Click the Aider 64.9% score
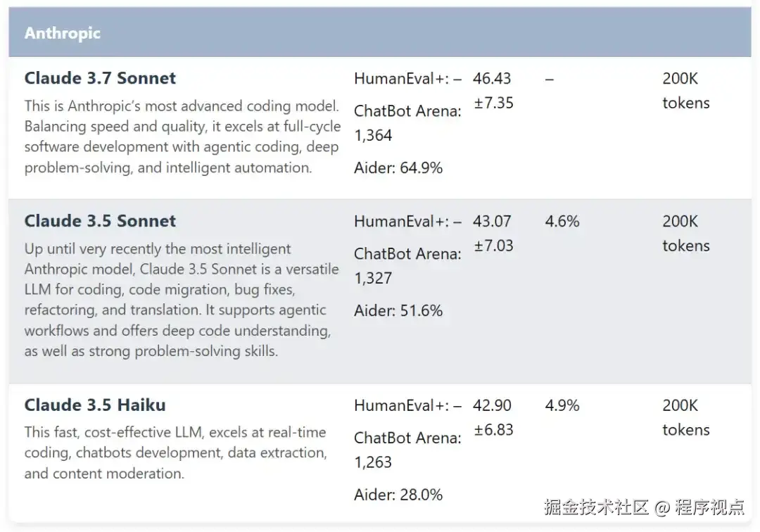The width and height of the screenshot is (760, 532). [398, 167]
